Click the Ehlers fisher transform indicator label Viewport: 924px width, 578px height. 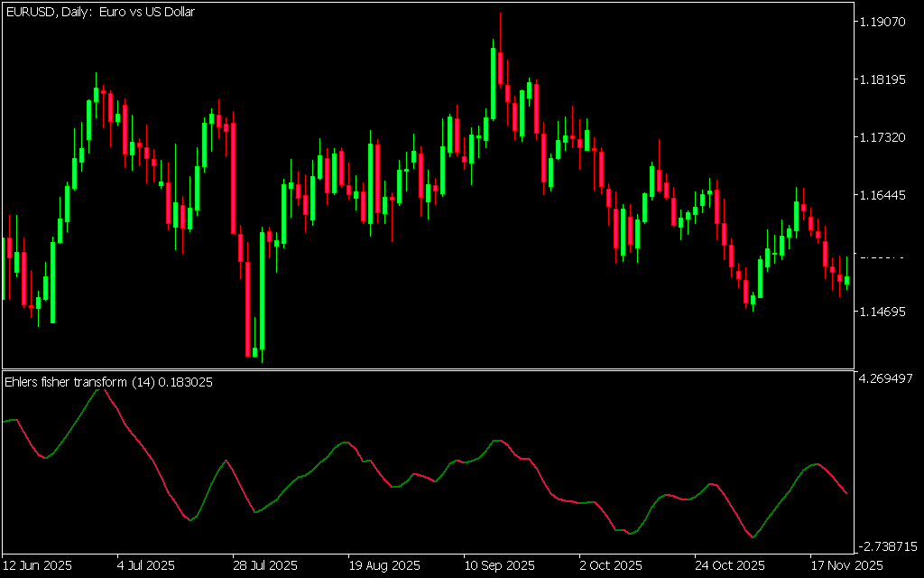[x=108, y=382]
